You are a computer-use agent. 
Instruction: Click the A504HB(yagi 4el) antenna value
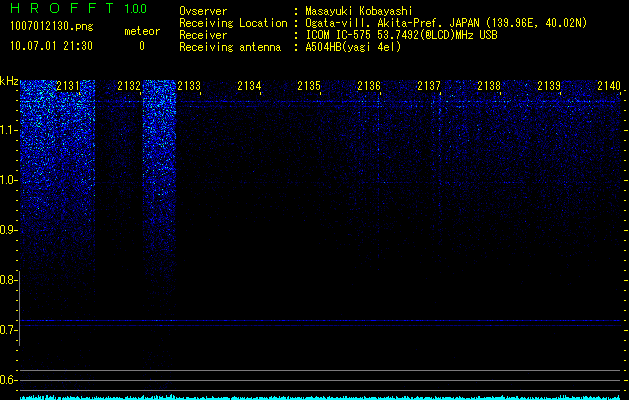tap(353, 47)
